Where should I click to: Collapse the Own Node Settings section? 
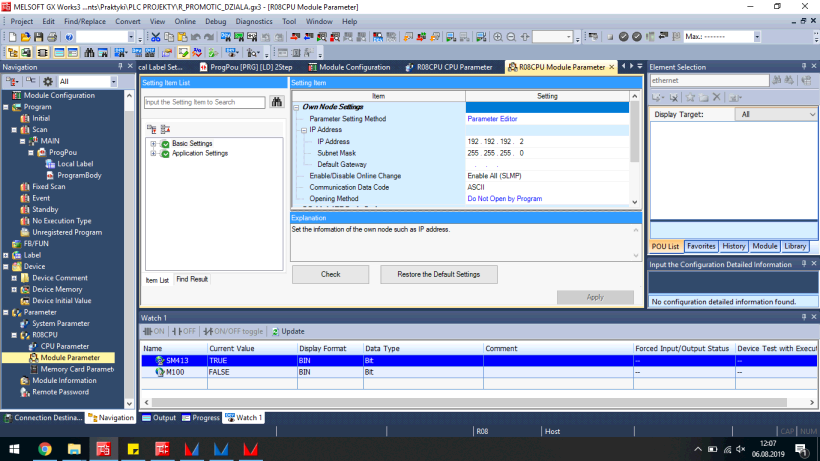296,107
